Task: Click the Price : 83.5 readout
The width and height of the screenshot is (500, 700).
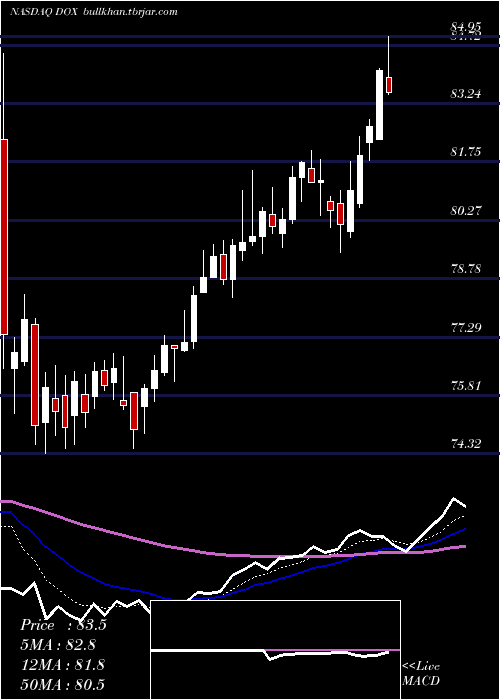Action: [63, 625]
